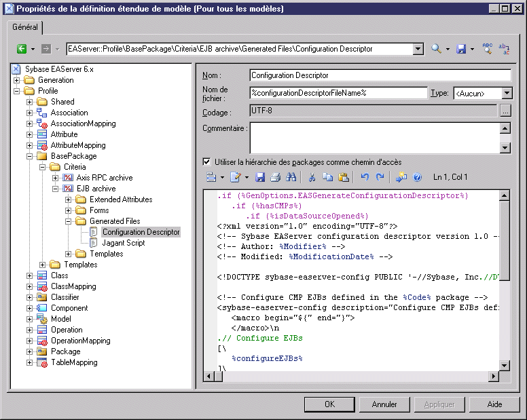Click the OK button
Viewport: 527px width, 420px height.
click(x=329, y=404)
